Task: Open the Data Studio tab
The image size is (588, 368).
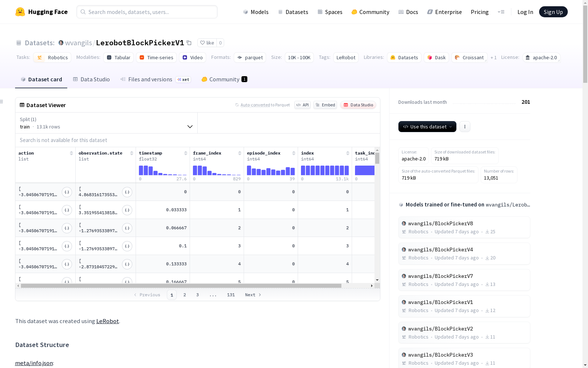Action: [x=92, y=79]
